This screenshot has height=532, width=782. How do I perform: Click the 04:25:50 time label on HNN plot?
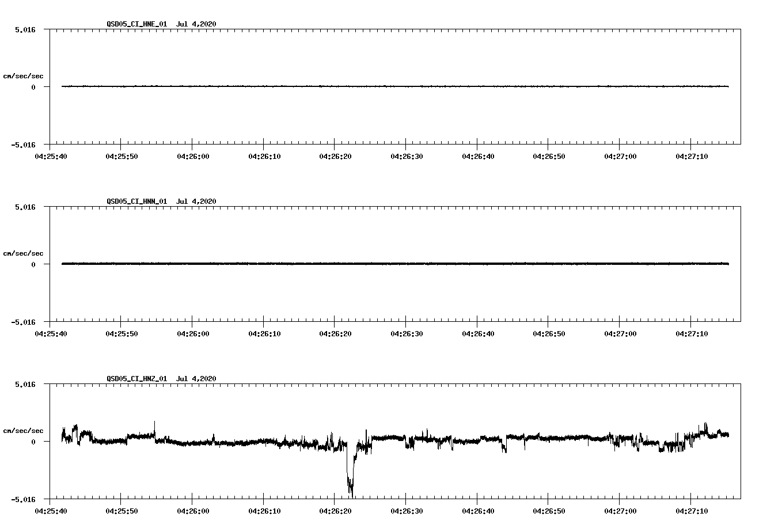[121, 333]
